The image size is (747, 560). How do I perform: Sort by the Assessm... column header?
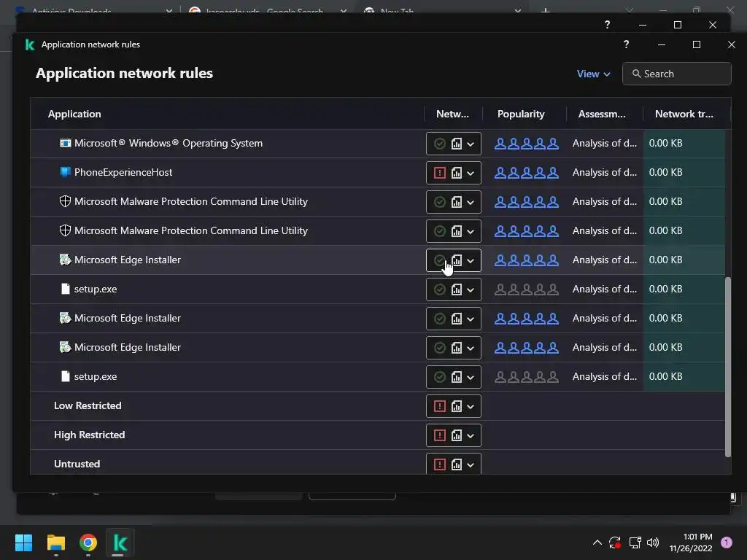tap(602, 114)
